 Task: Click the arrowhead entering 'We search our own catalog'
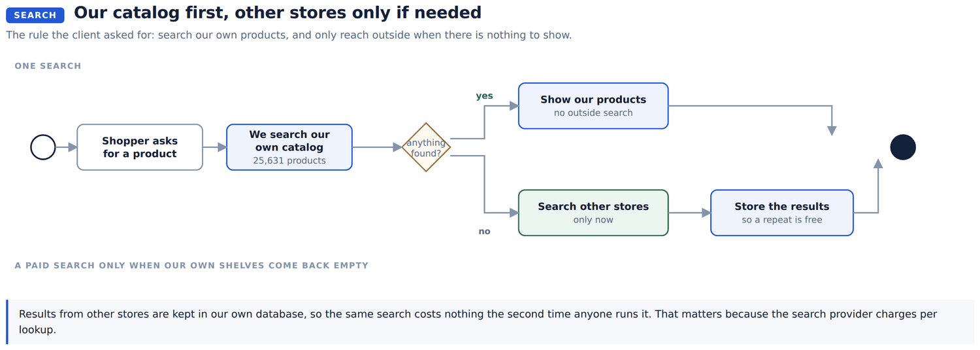[222, 147]
